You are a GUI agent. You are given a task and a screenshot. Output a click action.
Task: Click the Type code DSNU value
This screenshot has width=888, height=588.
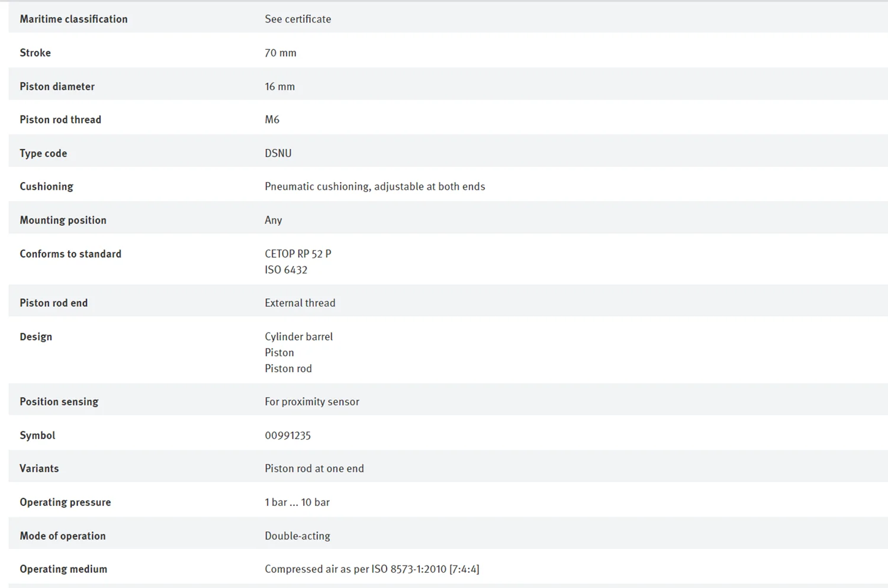[278, 153]
